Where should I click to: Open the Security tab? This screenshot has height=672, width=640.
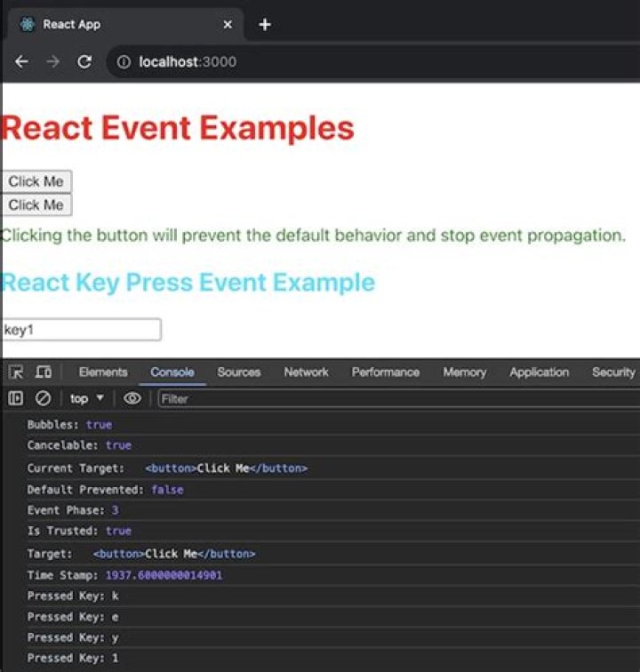click(x=613, y=372)
